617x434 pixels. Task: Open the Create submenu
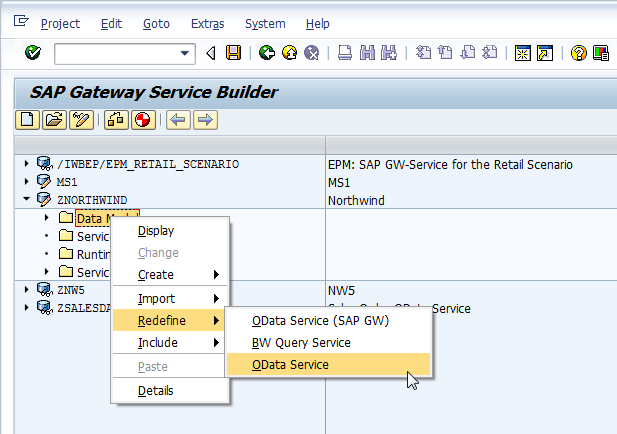pos(170,275)
